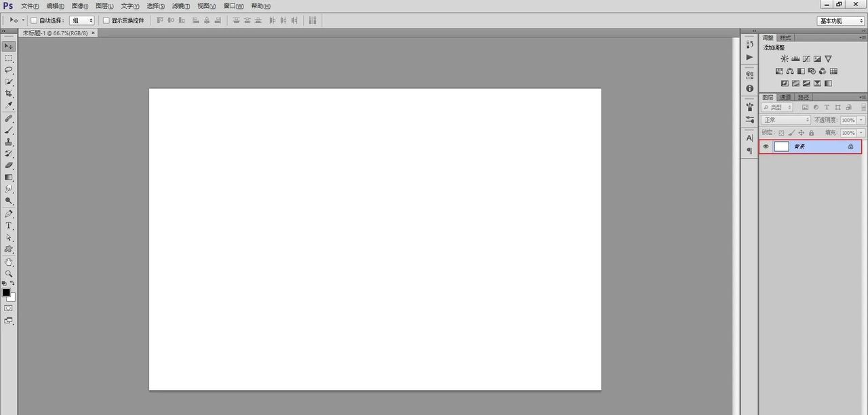
Task: Select the Spot Healing Brush tool
Action: [9, 118]
